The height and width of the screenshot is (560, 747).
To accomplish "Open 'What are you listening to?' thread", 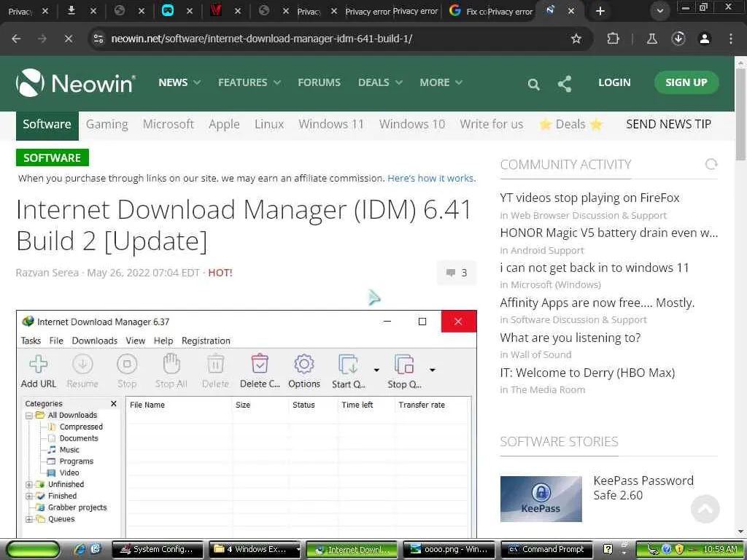I will click(x=570, y=338).
